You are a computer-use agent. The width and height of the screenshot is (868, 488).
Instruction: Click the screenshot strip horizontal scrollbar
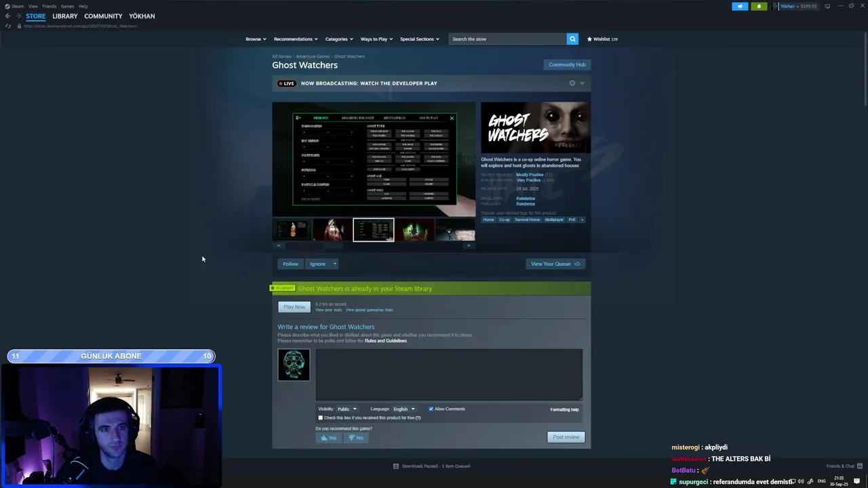[332, 245]
